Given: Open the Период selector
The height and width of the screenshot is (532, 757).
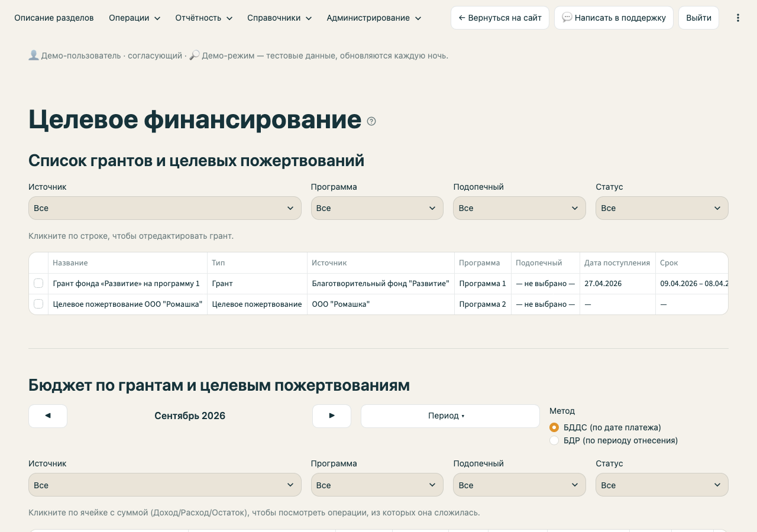Looking at the screenshot, I should pos(450,416).
